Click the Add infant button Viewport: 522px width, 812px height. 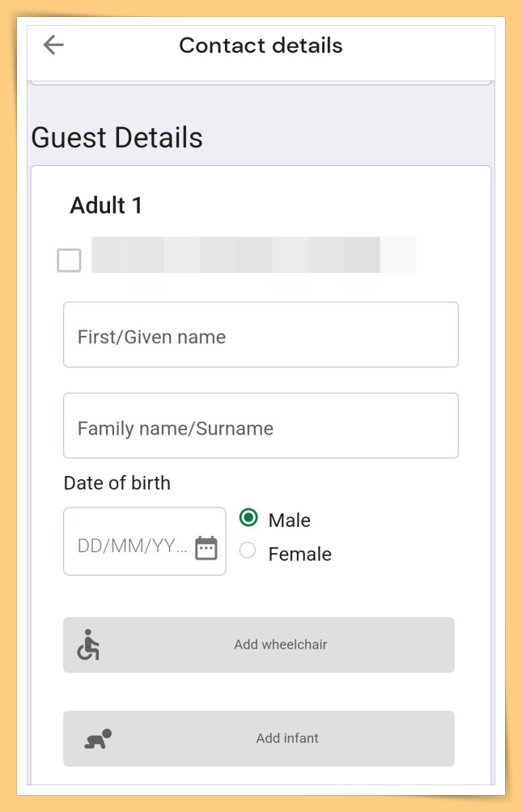click(261, 738)
